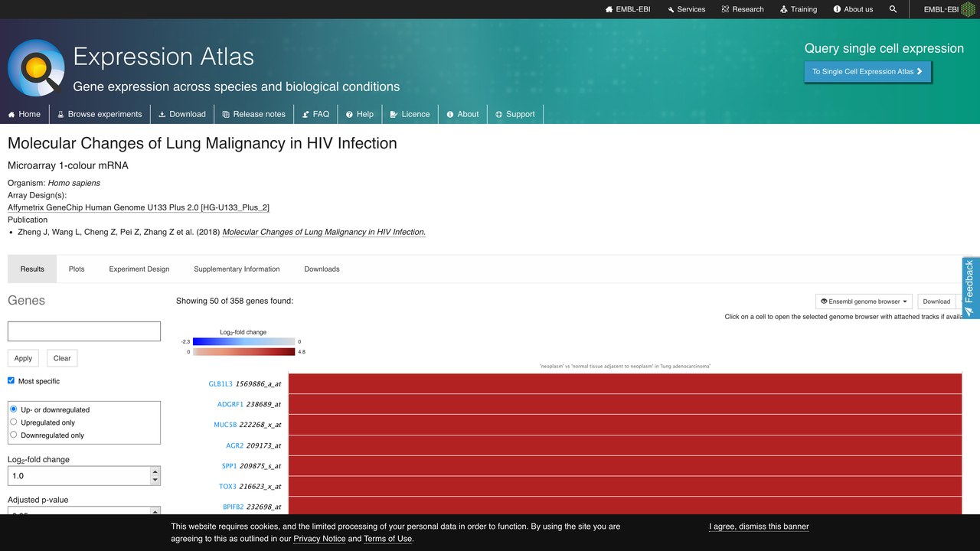Select Up- or downregulated radio option
980x551 pixels.
tap(14, 409)
